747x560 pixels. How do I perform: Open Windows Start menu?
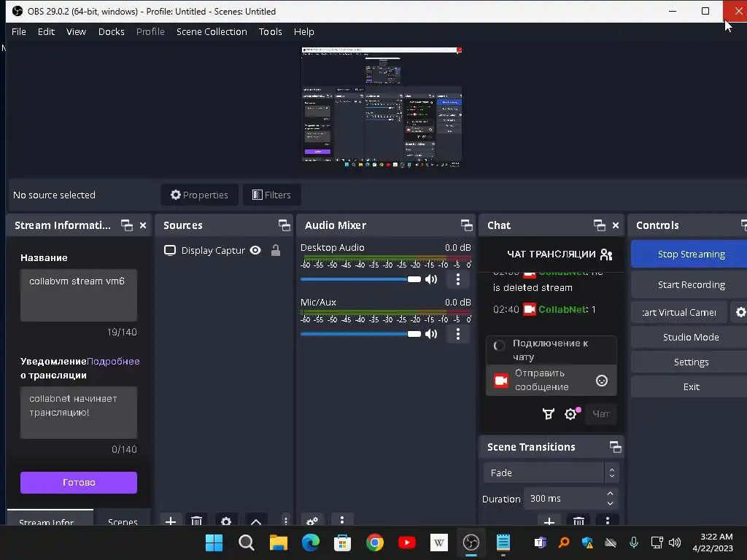tap(214, 542)
